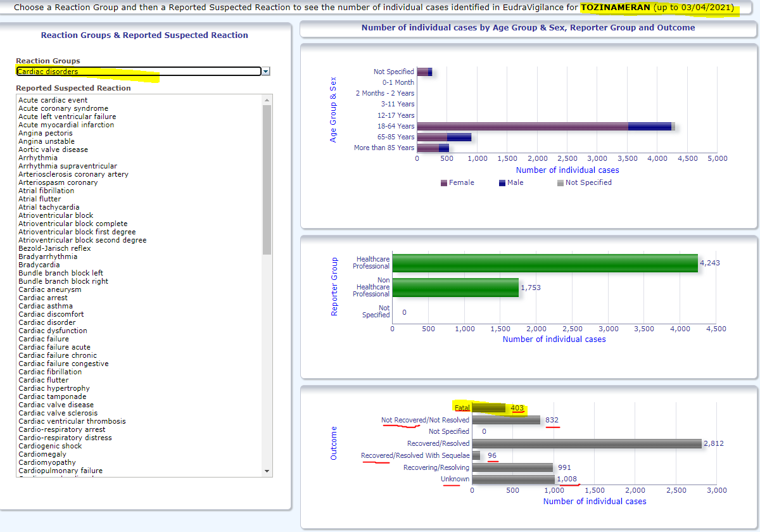Select Cardiac hypertrophy reaction
760x532 pixels.
pyautogui.click(x=54, y=388)
